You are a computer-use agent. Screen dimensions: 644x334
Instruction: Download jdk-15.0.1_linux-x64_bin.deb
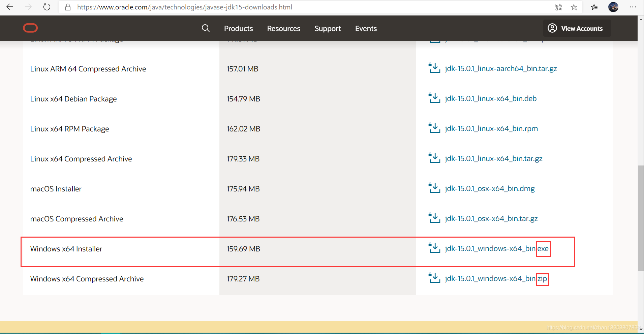coord(491,99)
